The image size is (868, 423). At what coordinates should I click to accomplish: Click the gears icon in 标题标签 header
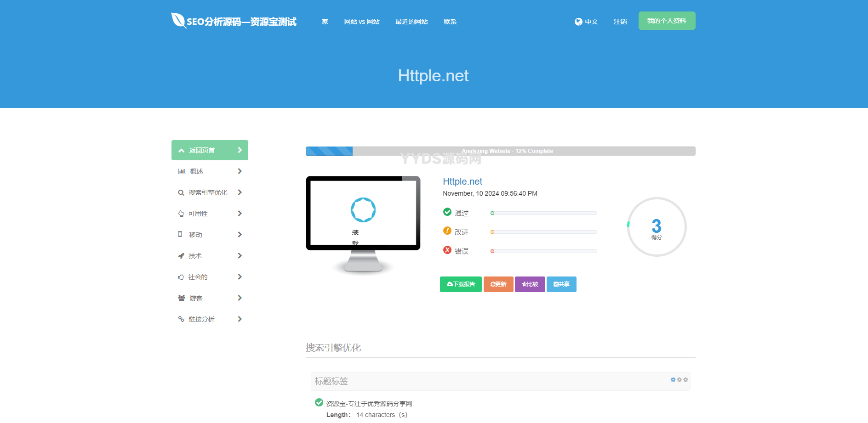click(679, 380)
